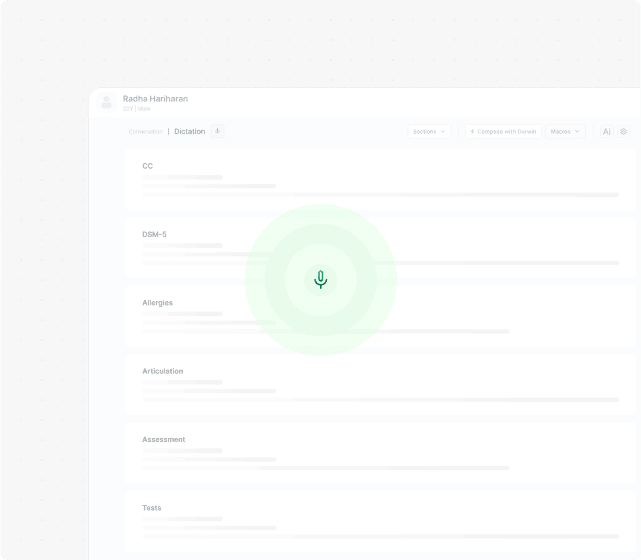Open the Assessment section
The height and width of the screenshot is (560, 641).
163,439
